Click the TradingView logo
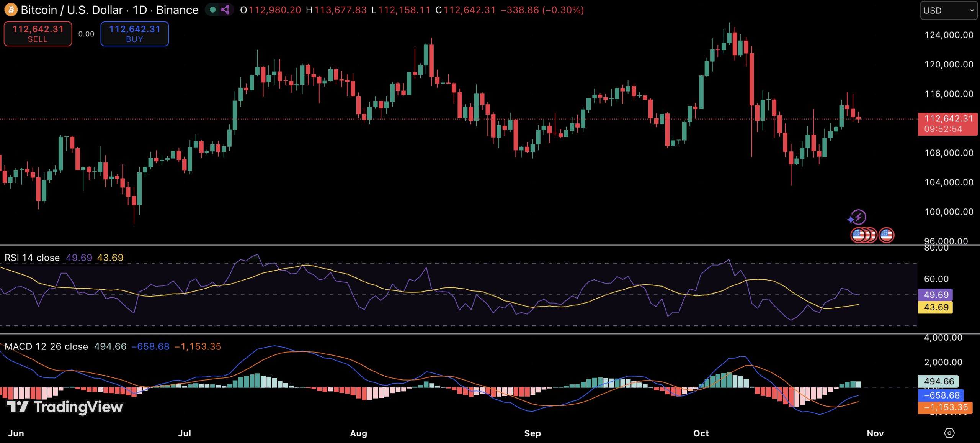Viewport: 980px width, 443px height. pyautogui.click(x=64, y=407)
